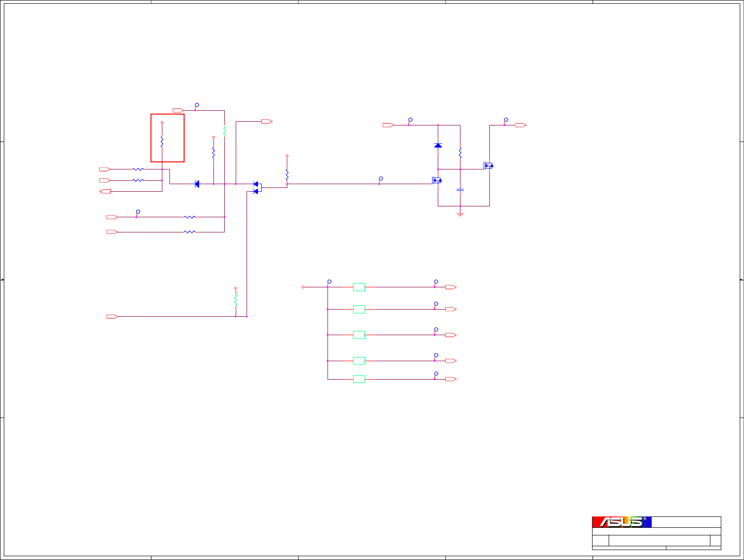Viewport: 744px width, 560px height.
Task: Click the ASUS logo in title block
Action: coord(622,522)
